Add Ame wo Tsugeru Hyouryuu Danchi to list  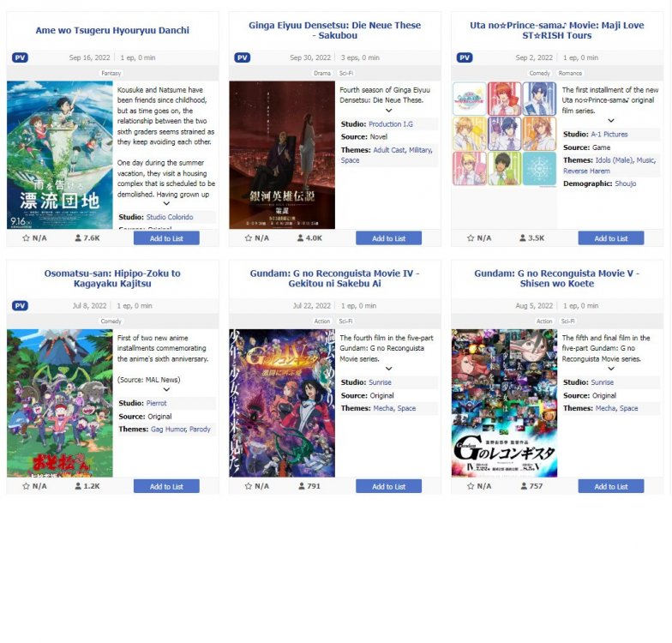click(166, 238)
